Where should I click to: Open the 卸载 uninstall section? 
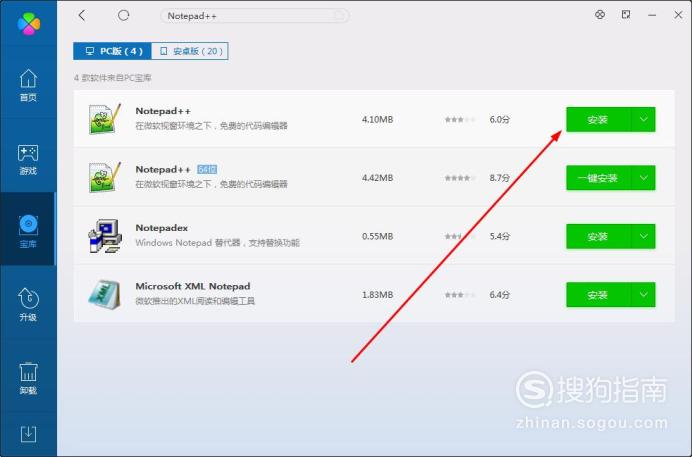point(28,378)
